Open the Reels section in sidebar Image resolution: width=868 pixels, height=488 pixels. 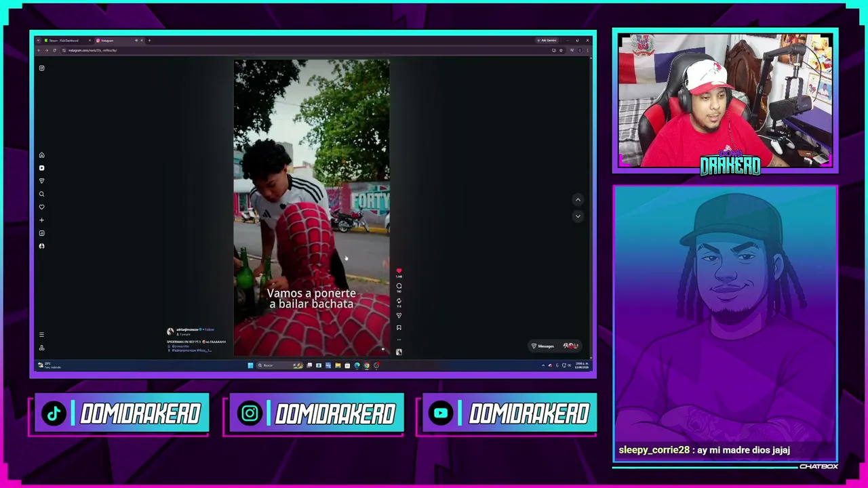[x=41, y=168]
